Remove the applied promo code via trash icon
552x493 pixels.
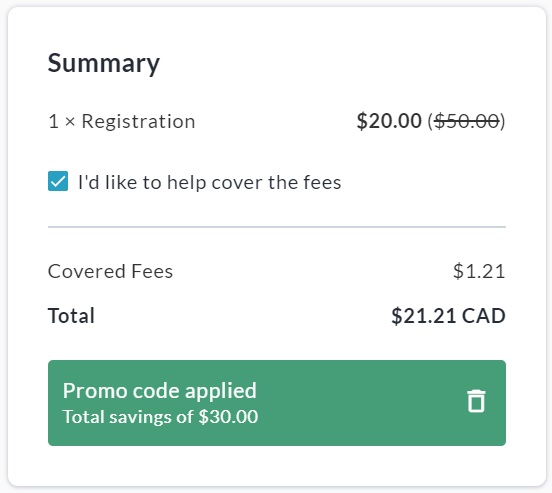point(476,401)
